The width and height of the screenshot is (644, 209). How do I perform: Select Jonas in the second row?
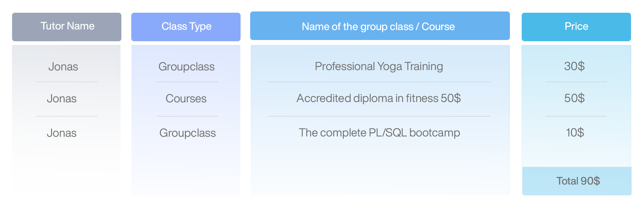62,99
